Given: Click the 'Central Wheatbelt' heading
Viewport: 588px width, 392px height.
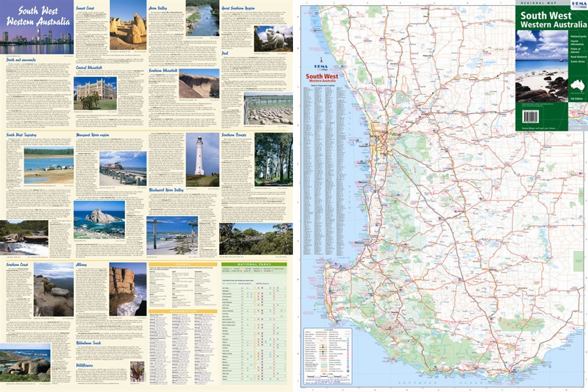Looking at the screenshot, I should pyautogui.click(x=89, y=68).
